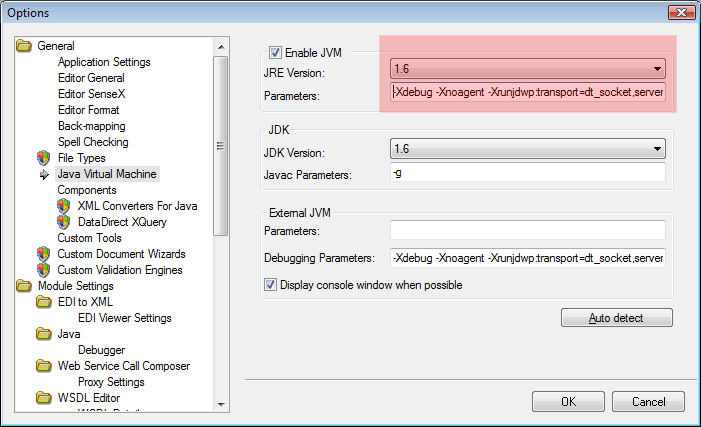Uncheck Display console window when possible
Screen dimensions: 701x427
[x=270, y=285]
